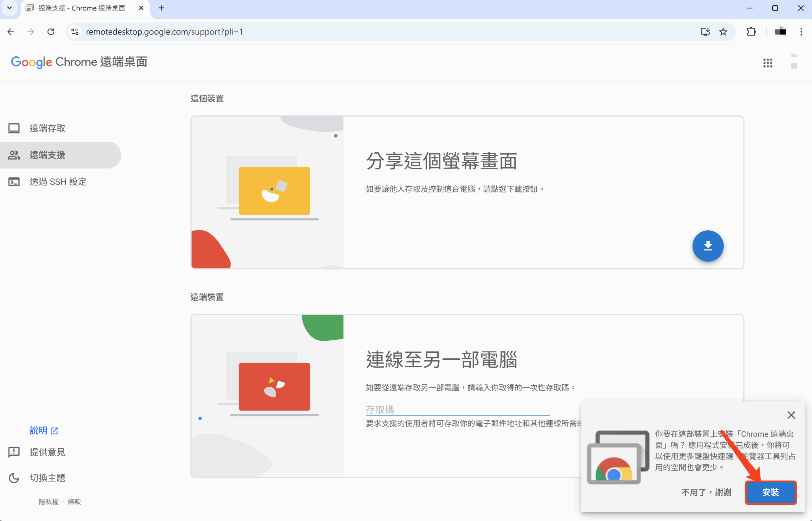Bookmark this page with the star icon
Image resolution: width=812 pixels, height=521 pixels.
point(723,32)
